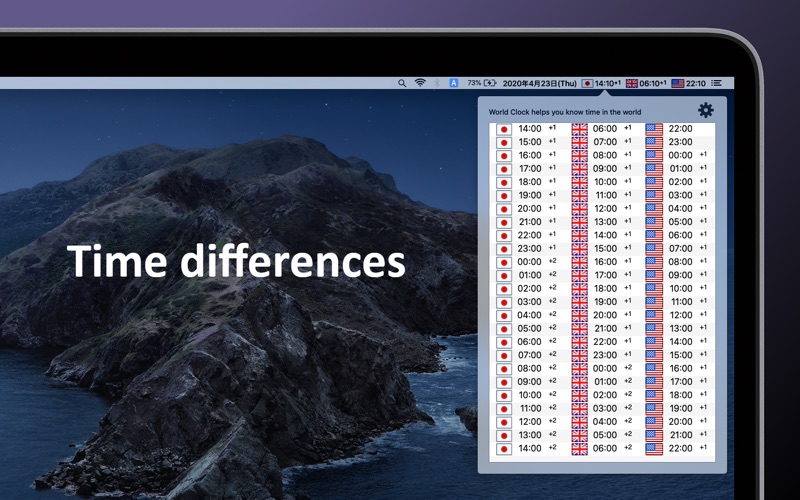Select Japan time 15:00 +1
Screen dimensions: 800x500
(530, 142)
